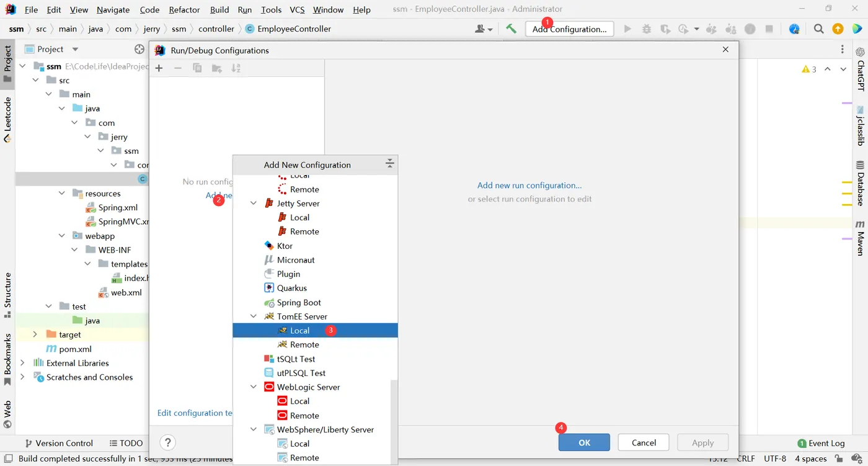Click the Run arrow icon in toolbar

[x=627, y=29]
